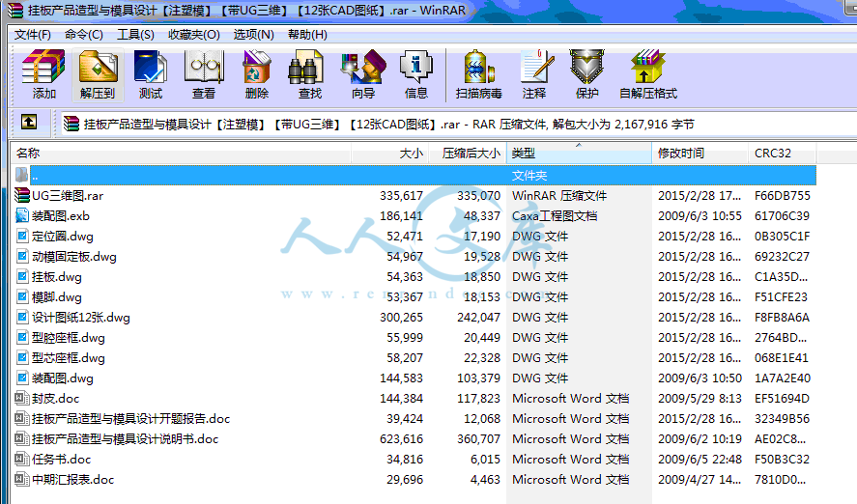
Task: Sort by the 类型 column header
Action: [x=579, y=153]
